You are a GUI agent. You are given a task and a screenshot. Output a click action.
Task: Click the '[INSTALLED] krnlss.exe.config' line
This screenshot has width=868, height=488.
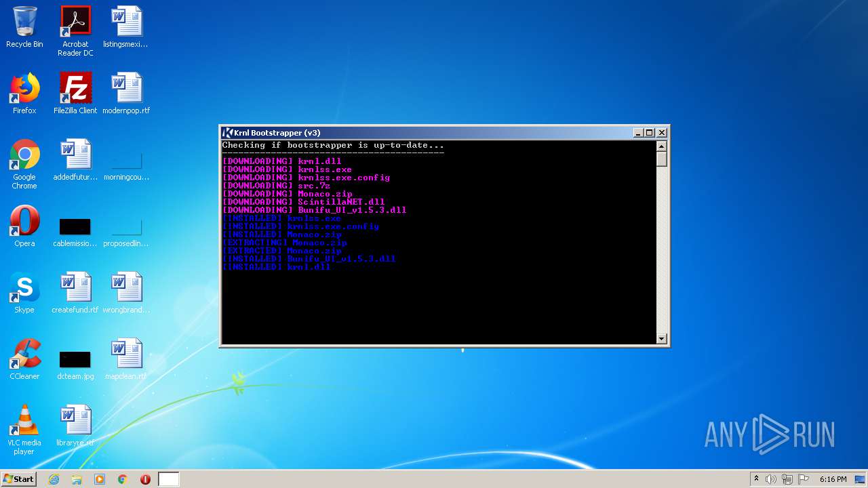click(300, 226)
